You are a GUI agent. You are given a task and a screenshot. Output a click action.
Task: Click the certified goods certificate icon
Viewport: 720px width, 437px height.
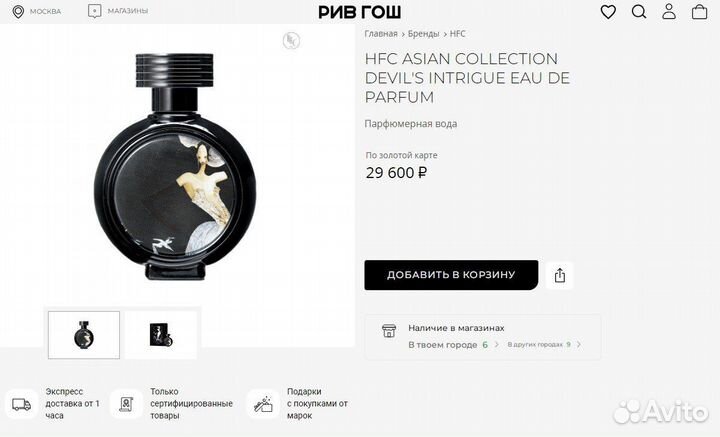(x=126, y=404)
